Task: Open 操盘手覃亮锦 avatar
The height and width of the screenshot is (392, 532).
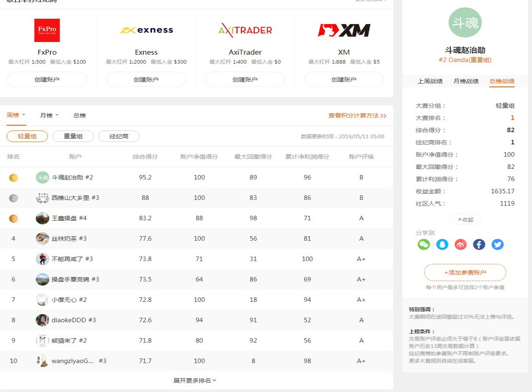Action: [x=42, y=279]
